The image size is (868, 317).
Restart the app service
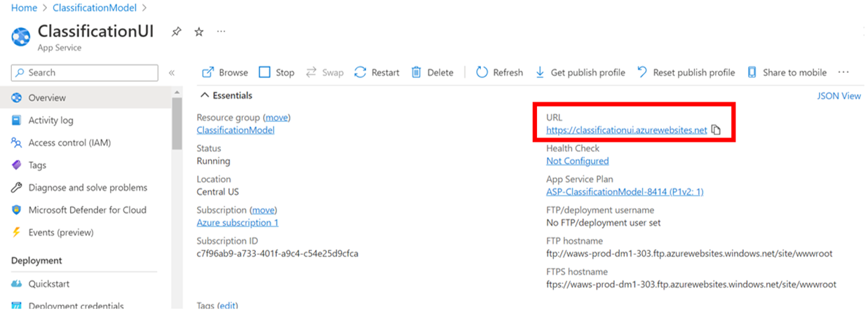click(x=377, y=72)
